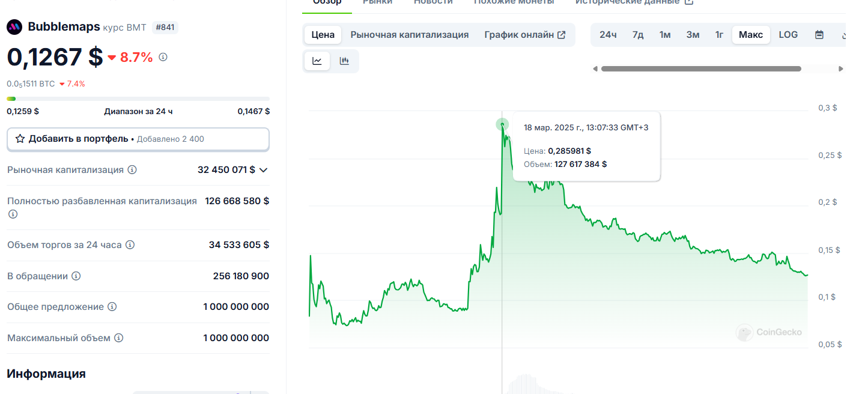This screenshot has width=868, height=394.
Task: Click the Bubblemaps coin logo
Action: click(x=14, y=27)
